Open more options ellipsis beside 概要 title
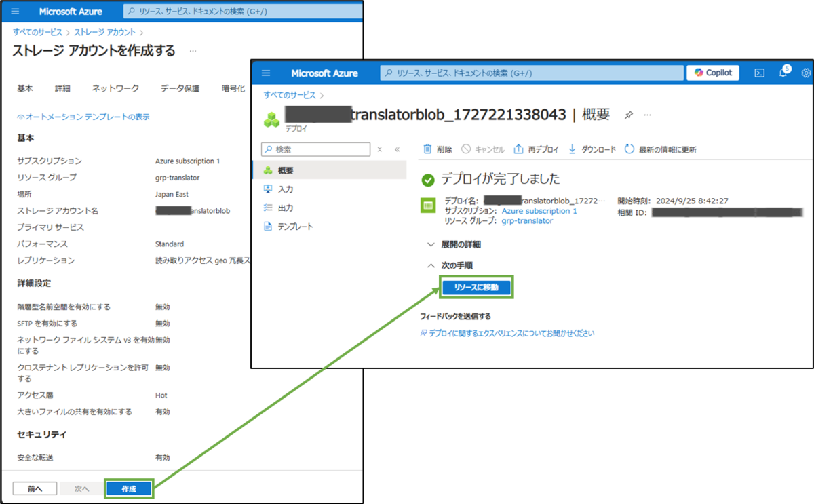The image size is (814, 504). click(647, 115)
